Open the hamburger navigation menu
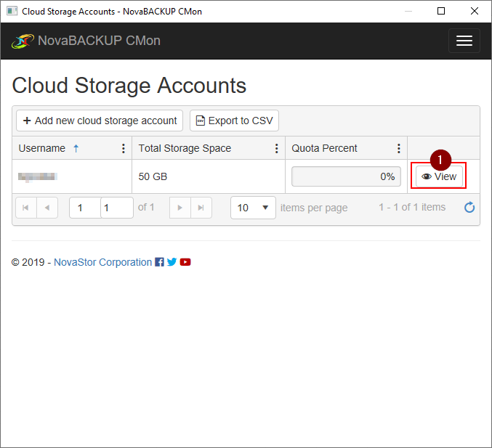The height and width of the screenshot is (448, 492). (x=464, y=41)
